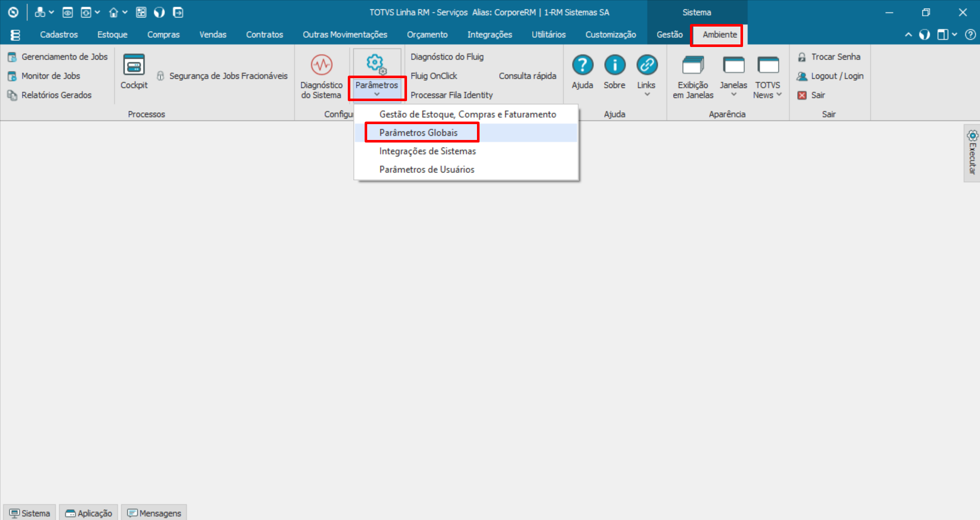Open Fluig OnClick
This screenshot has width=980, height=520.
point(434,76)
